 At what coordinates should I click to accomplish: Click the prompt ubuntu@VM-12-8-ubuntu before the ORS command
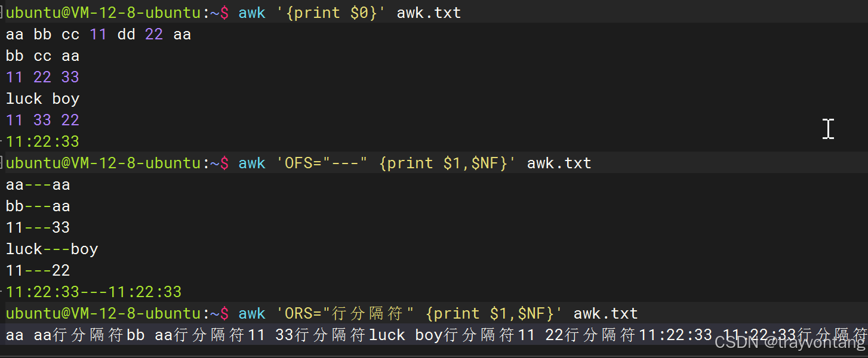103,314
